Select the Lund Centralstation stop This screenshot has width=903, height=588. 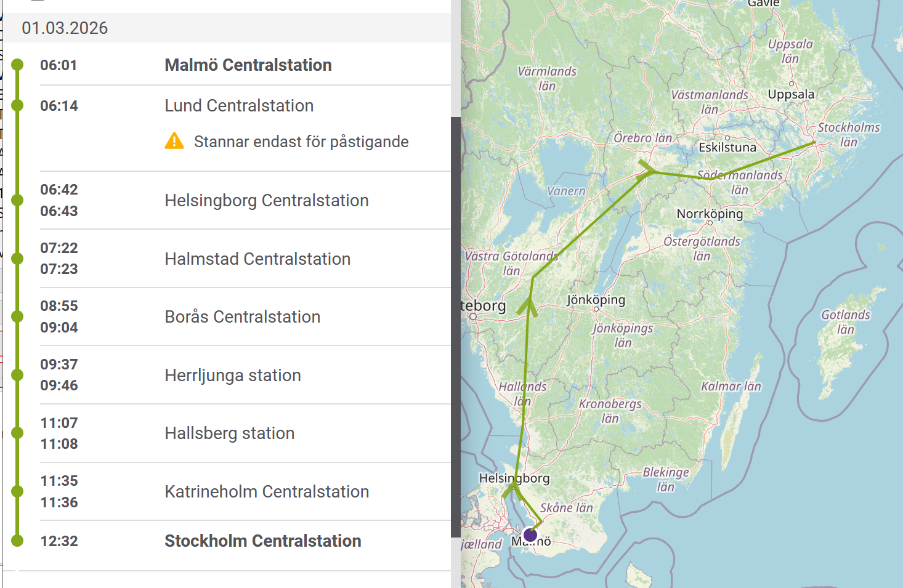tap(239, 106)
